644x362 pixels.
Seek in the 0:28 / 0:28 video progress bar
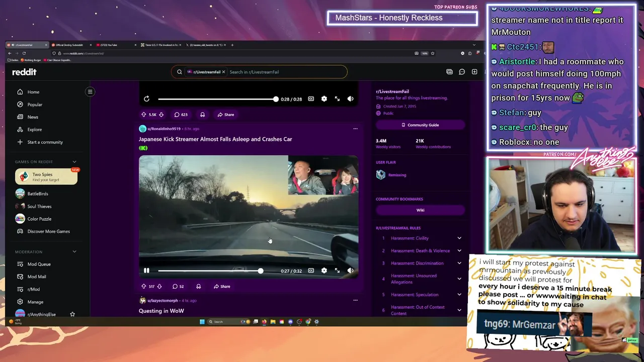(x=217, y=99)
